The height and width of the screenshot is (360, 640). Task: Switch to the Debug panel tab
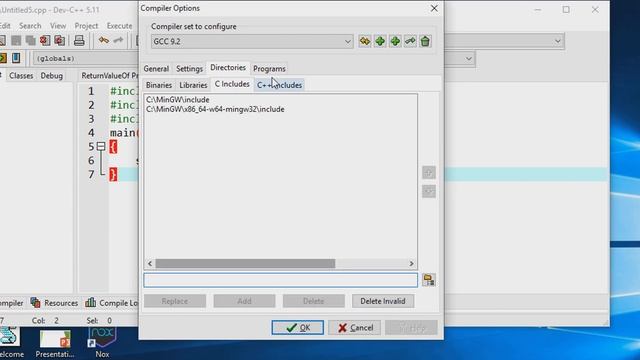tap(51, 76)
